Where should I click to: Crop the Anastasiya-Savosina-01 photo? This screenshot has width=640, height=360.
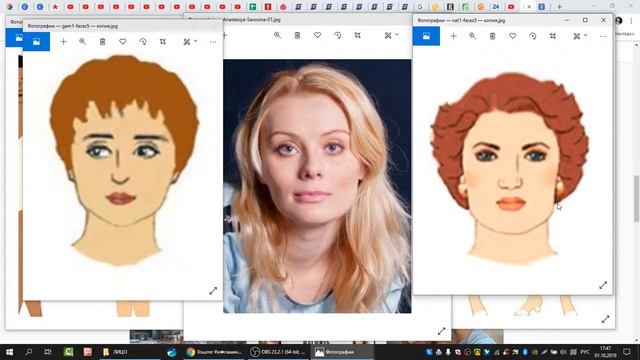[x=357, y=36]
